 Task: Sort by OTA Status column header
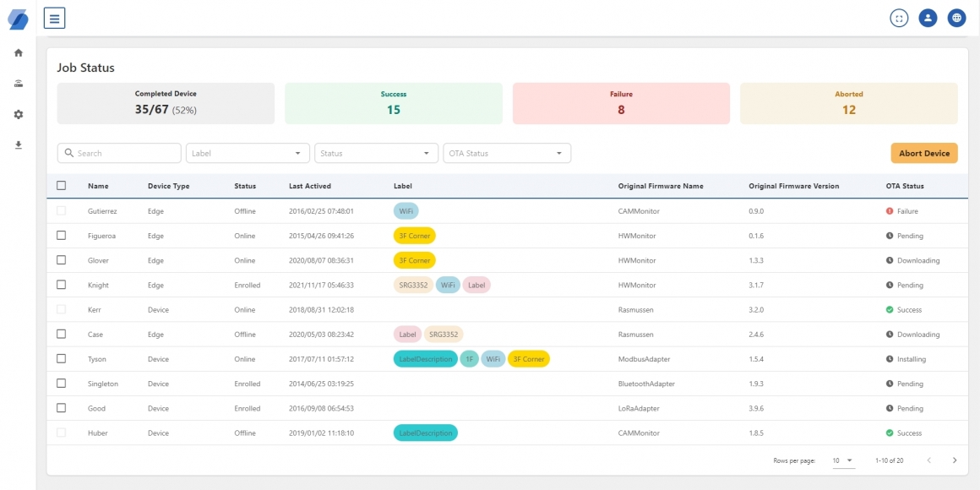pyautogui.click(x=905, y=186)
